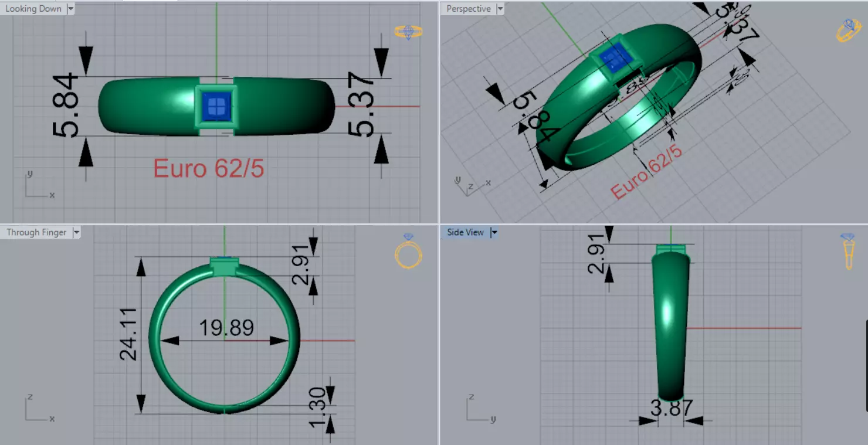The height and width of the screenshot is (445, 868).
Task: Click the ring icon in Looking Down viewport
Action: pyautogui.click(x=408, y=32)
